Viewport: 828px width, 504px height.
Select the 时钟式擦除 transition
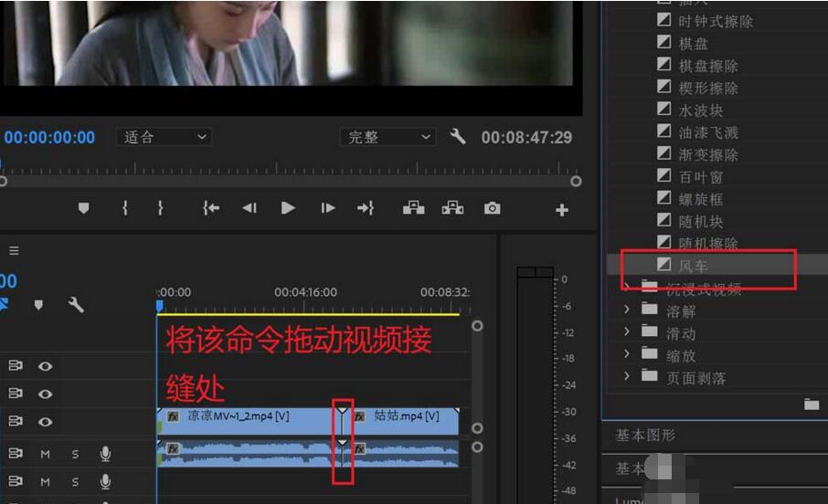pos(716,22)
